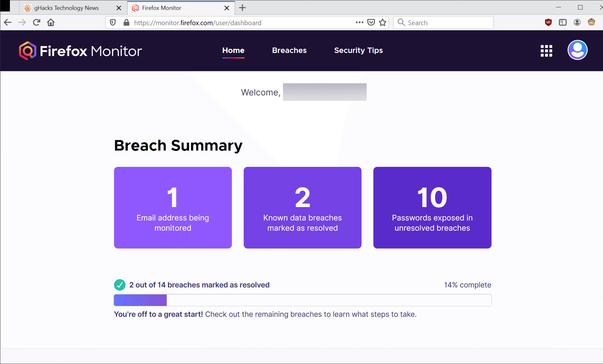Viewport: 603px width, 364px height.
Task: Close the Firefox Monitor tab
Action: tap(227, 8)
